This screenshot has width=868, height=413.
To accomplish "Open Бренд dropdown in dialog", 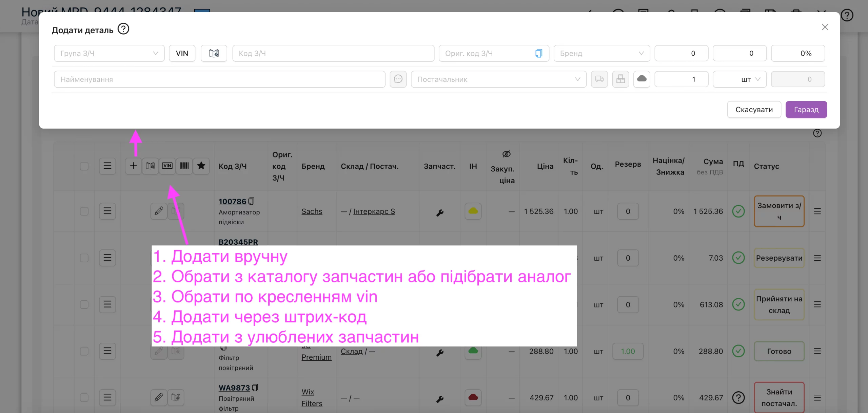I will 602,53.
